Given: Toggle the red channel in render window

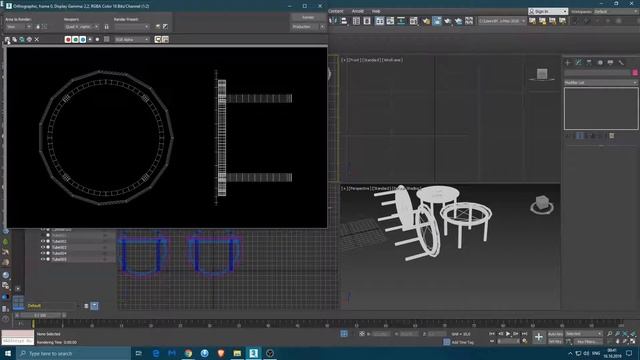Looking at the screenshot, I should [68, 39].
